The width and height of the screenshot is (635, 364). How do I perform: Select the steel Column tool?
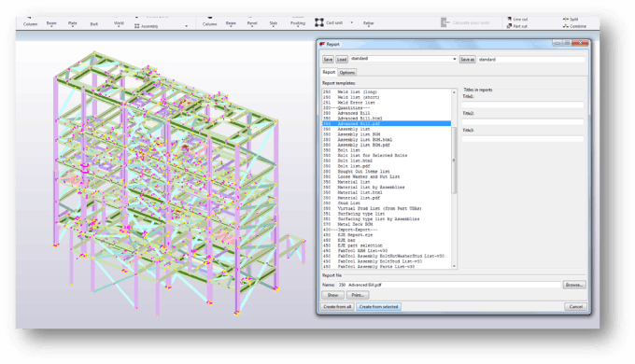click(x=30, y=23)
